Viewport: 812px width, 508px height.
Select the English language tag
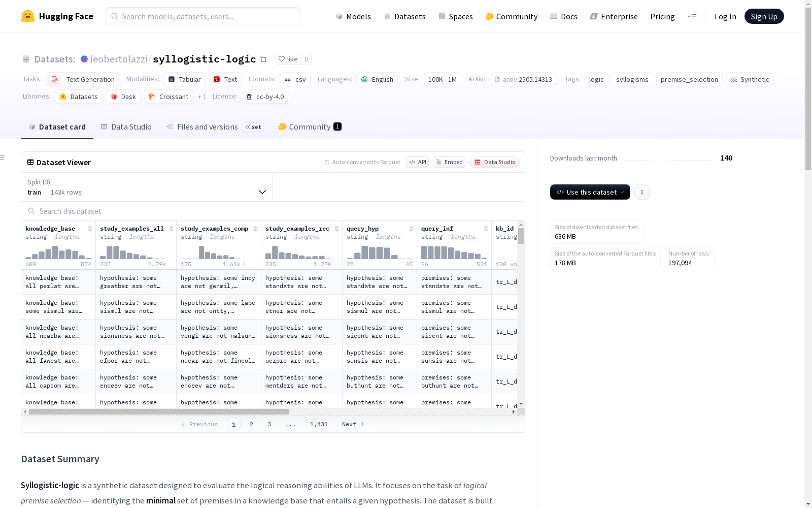[x=377, y=79]
